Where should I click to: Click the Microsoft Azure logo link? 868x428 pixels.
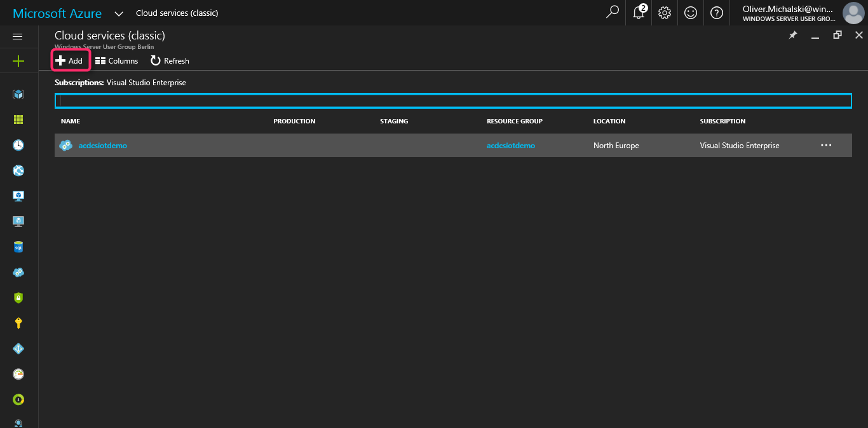(x=57, y=13)
